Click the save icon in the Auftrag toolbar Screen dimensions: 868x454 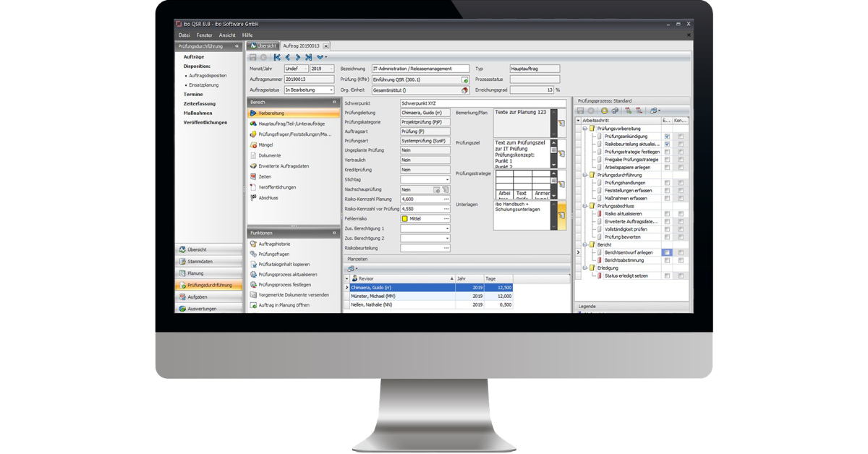[253, 57]
